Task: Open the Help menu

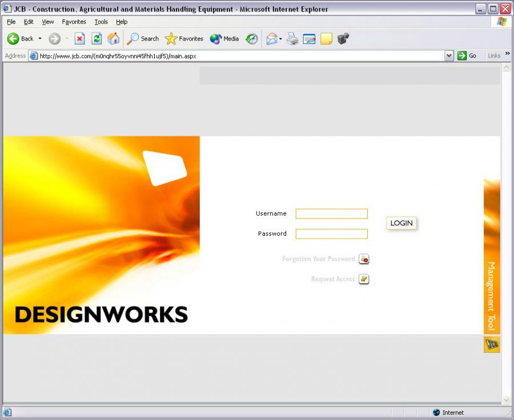Action: tap(122, 22)
